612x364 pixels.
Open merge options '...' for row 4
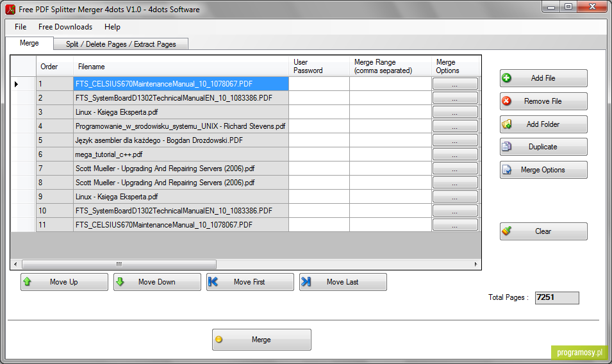(455, 126)
